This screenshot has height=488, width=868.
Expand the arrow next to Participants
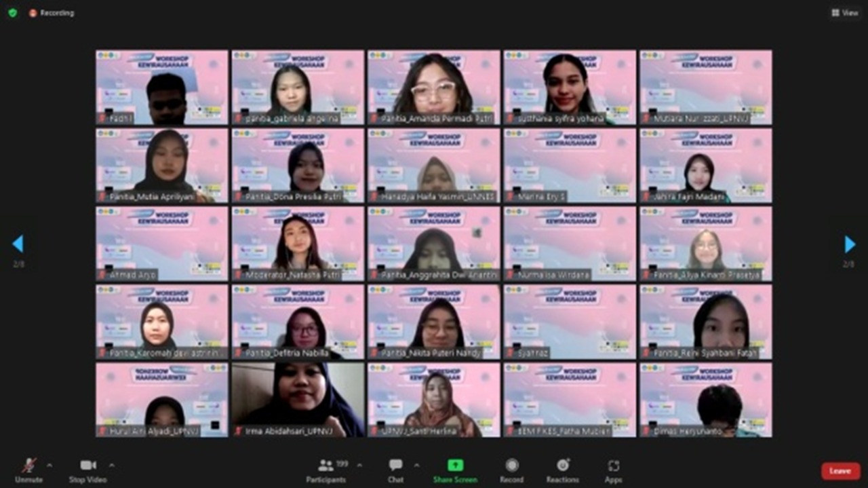359,465
